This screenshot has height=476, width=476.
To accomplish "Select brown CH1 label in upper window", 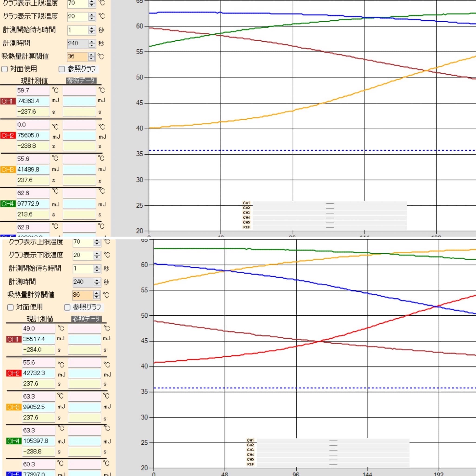I will click(x=8, y=101).
